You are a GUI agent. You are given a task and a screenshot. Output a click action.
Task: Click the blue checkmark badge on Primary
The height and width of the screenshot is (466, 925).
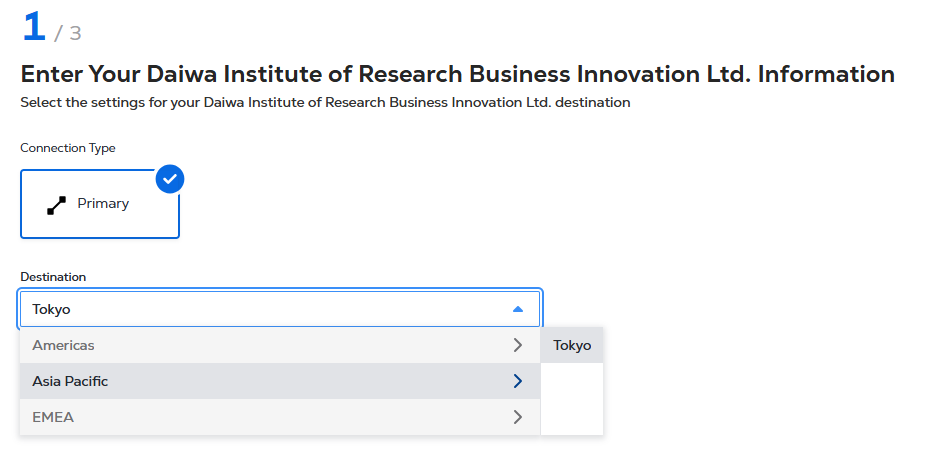(170, 179)
